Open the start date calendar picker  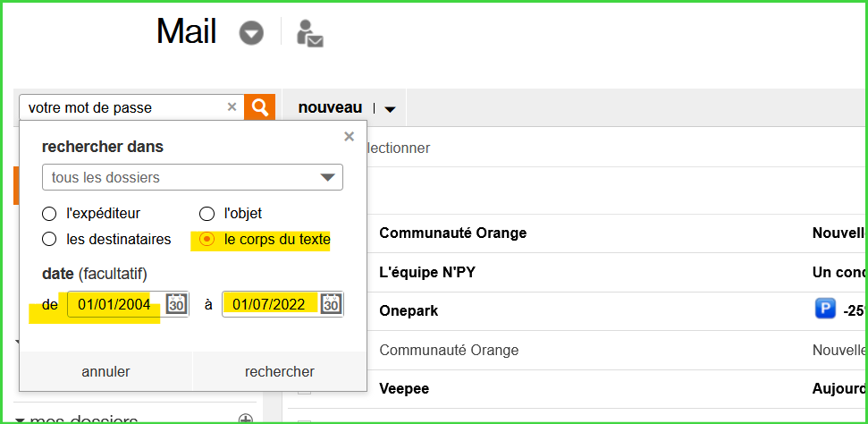click(176, 304)
